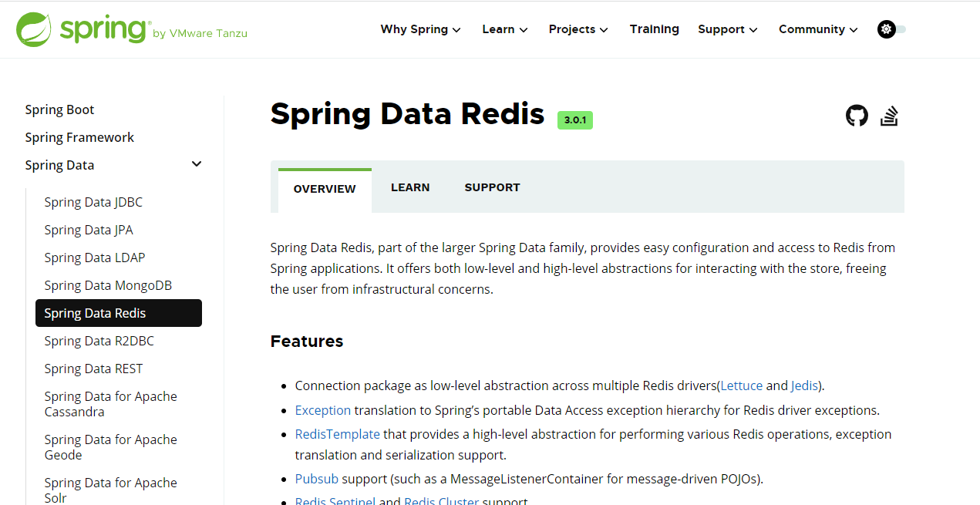Open the Stack Overflow icon
Screen dimensions: 980x505
coord(889,116)
